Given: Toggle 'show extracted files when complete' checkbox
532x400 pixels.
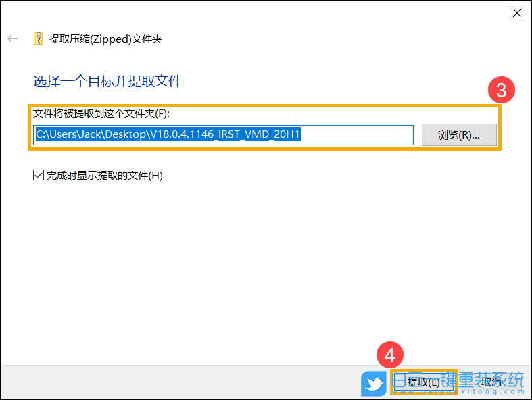Looking at the screenshot, I should [39, 176].
